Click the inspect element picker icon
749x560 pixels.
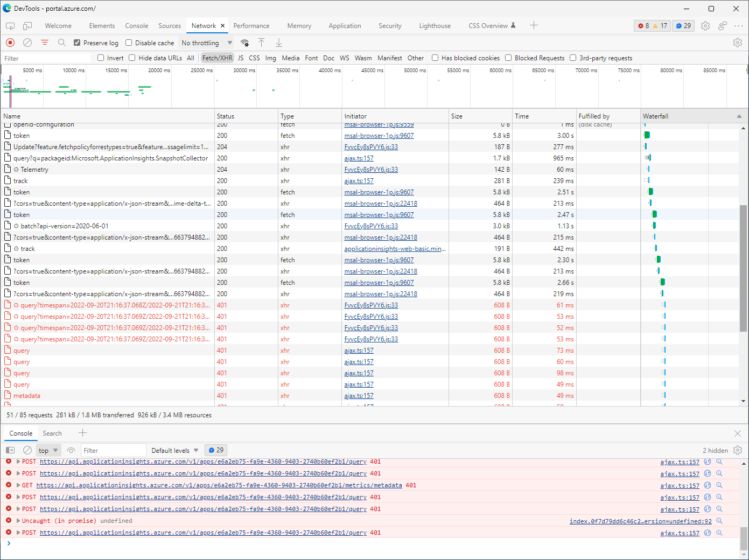(x=10, y=26)
